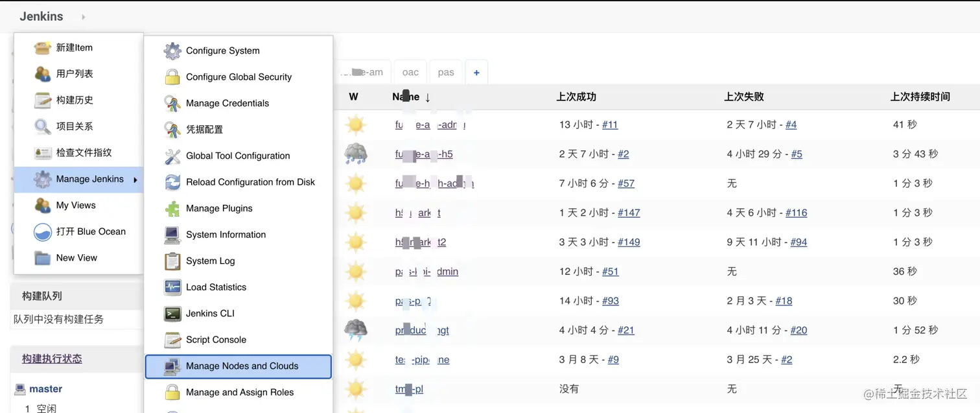Screen dimensions: 980x413
Task: Sort by Name column header
Action: [x=411, y=97]
